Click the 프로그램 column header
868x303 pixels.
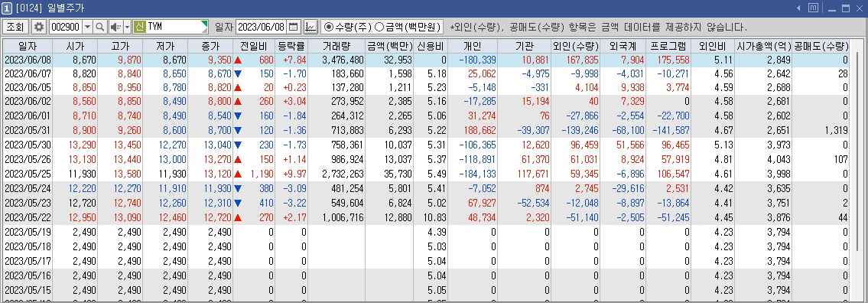pyautogui.click(x=668, y=46)
